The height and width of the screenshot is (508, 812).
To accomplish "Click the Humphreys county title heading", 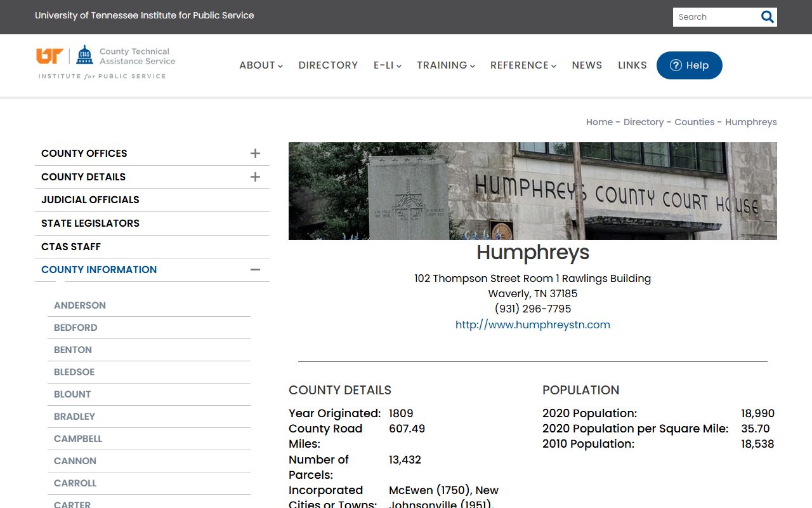I will click(x=533, y=253).
